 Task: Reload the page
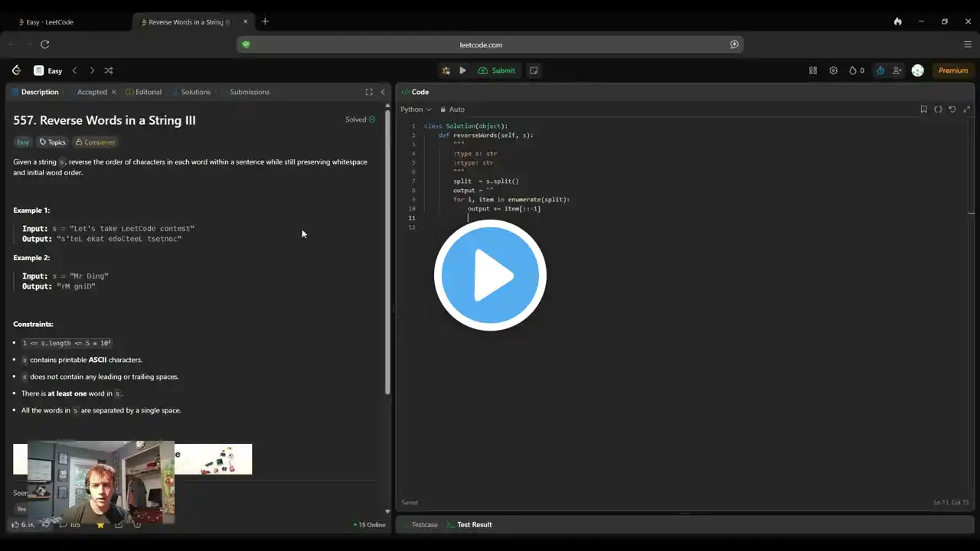44,44
